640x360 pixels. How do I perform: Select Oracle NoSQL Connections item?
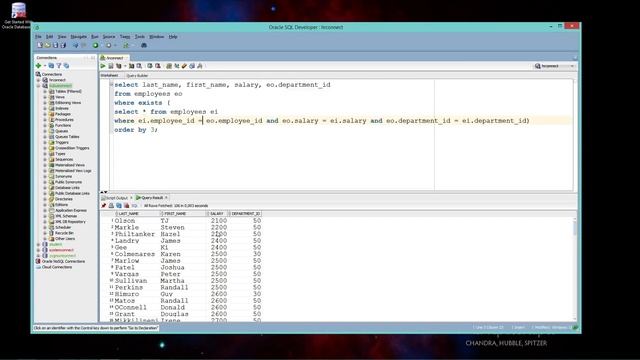coord(63,262)
